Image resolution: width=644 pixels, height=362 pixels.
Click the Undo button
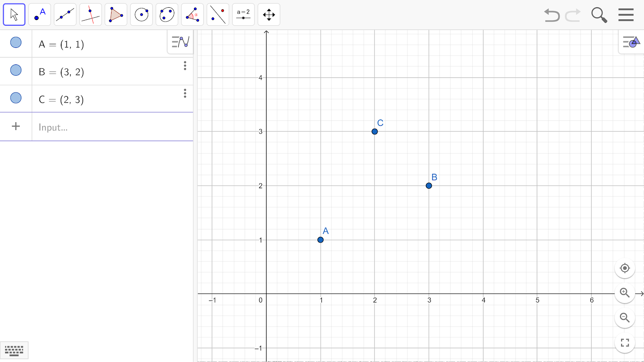552,15
